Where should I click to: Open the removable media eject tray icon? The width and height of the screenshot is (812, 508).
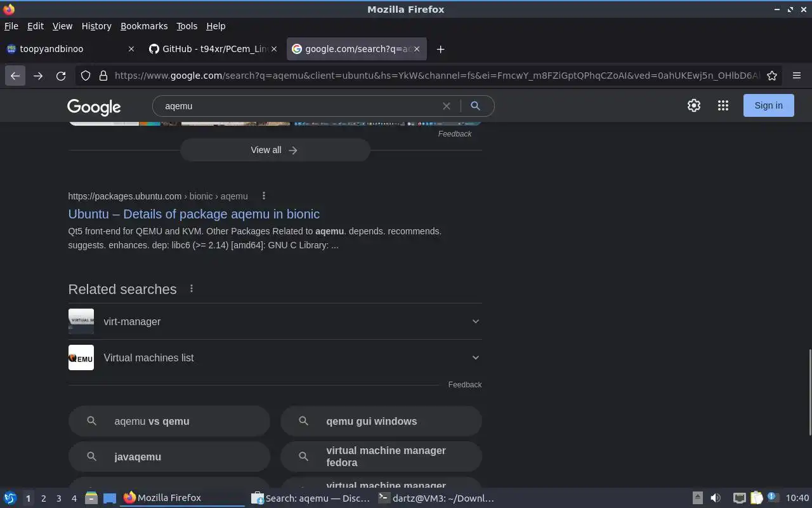pyautogui.click(x=697, y=498)
